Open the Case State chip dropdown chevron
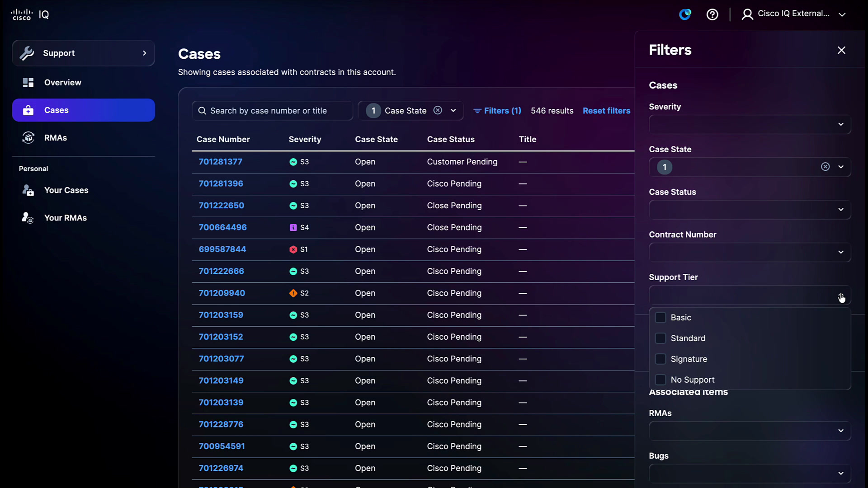 [453, 110]
